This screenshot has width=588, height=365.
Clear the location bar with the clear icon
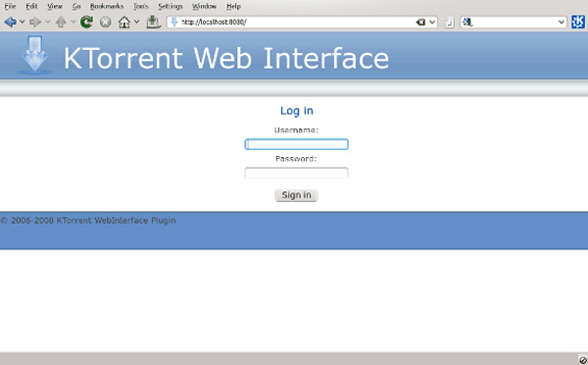[420, 23]
